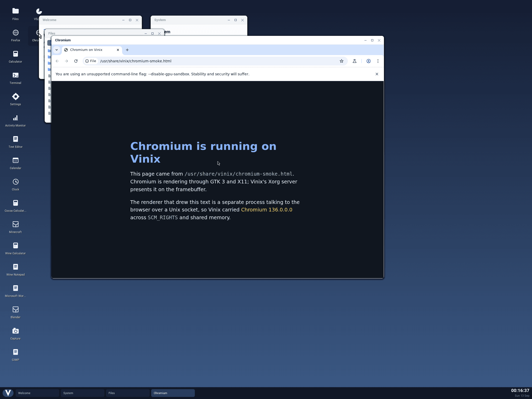Open the Chromium profile avatar menu

click(x=369, y=61)
